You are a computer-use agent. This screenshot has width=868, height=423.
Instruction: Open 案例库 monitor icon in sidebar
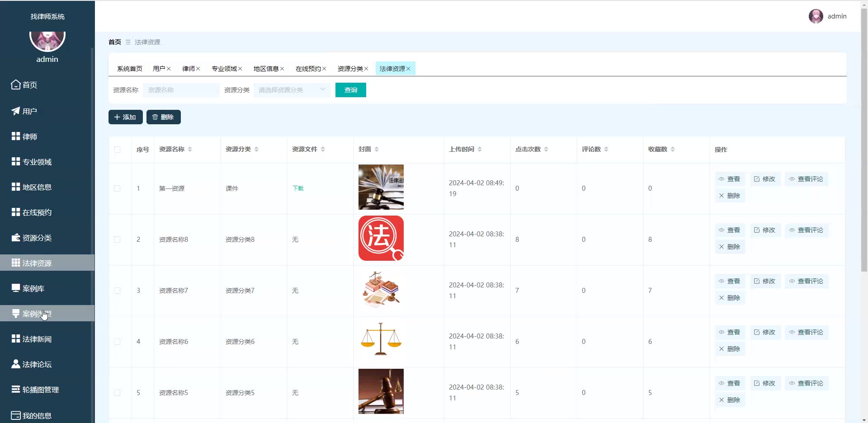[x=16, y=288]
